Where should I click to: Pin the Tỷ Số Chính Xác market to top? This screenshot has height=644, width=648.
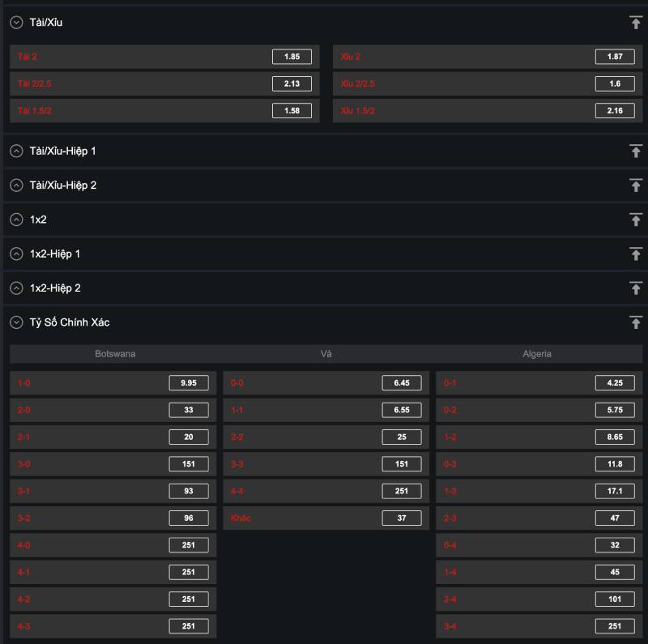tap(635, 322)
